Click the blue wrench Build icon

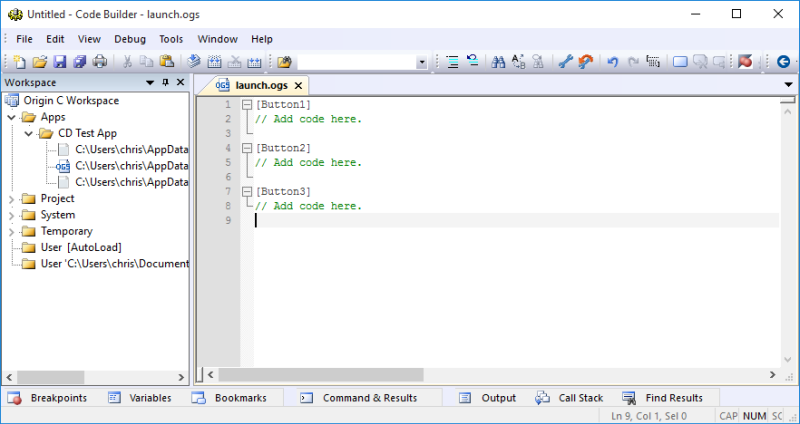565,62
